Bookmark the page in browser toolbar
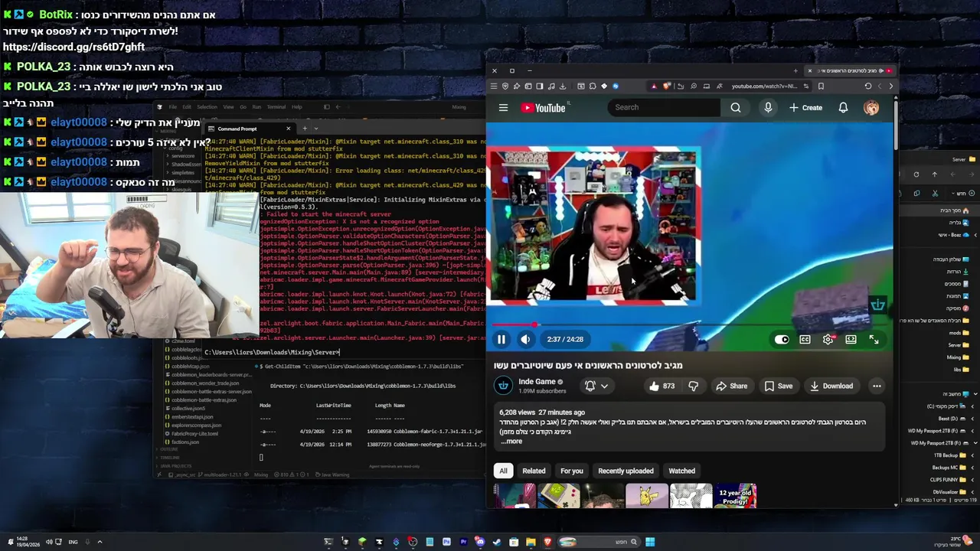The width and height of the screenshot is (980, 551). coord(822,86)
